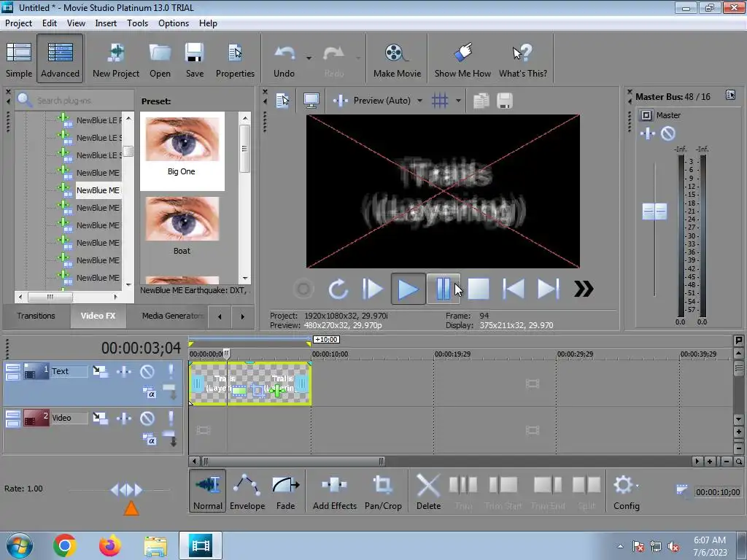Viewport: 747px width, 560px height.
Task: Save preview snapshot to file
Action: 505,101
